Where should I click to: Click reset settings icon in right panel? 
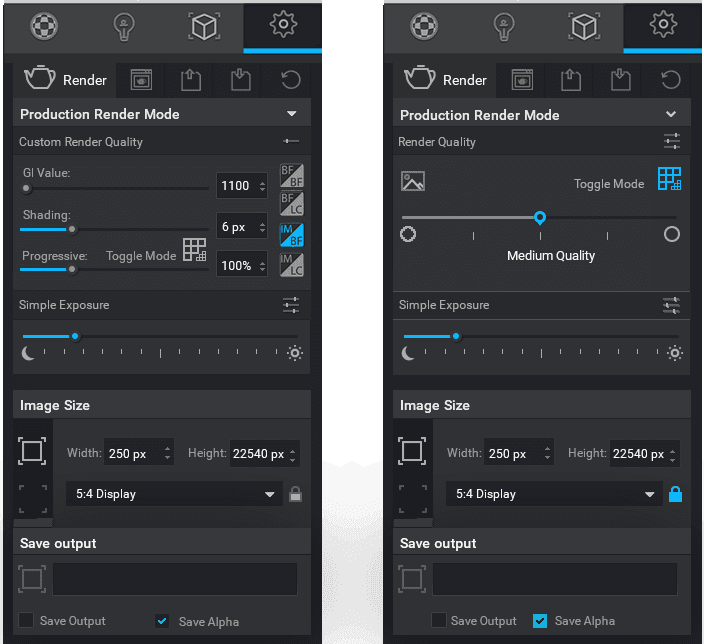(670, 80)
